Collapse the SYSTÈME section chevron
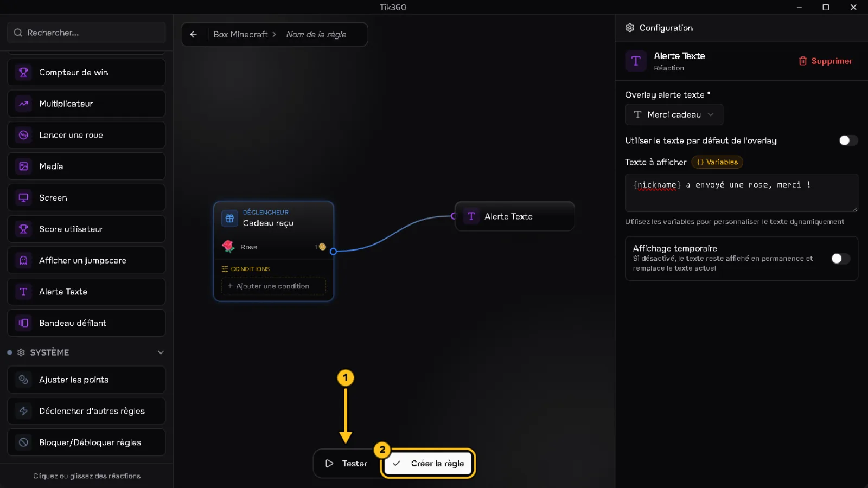 [x=161, y=352]
